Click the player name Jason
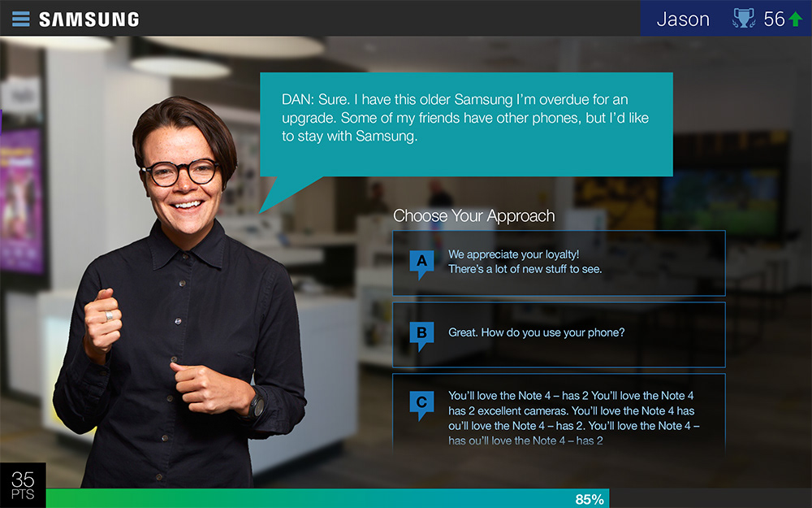This screenshot has width=812, height=508. [x=683, y=20]
